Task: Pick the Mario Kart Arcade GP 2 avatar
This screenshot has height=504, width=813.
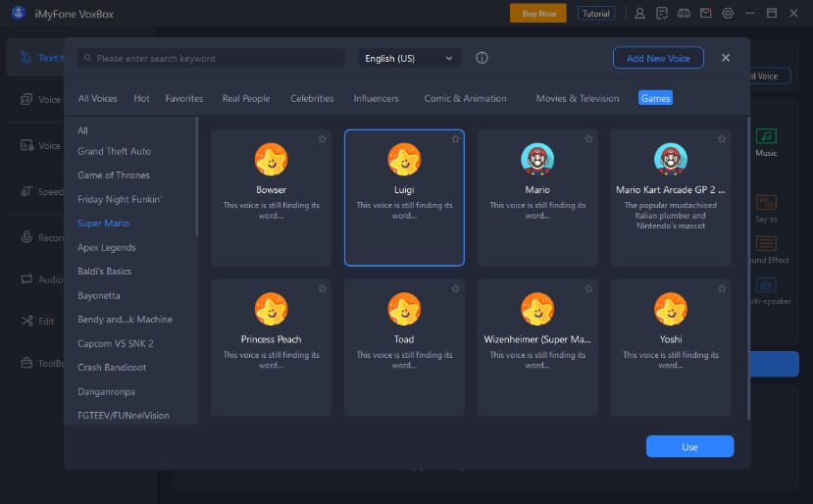Action: coord(671,159)
